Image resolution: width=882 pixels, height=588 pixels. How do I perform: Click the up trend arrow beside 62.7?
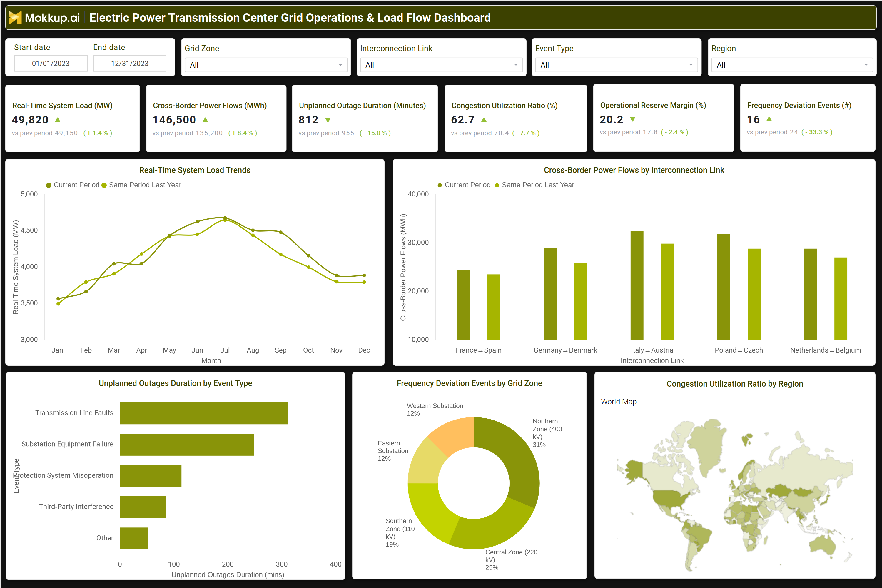[484, 120]
